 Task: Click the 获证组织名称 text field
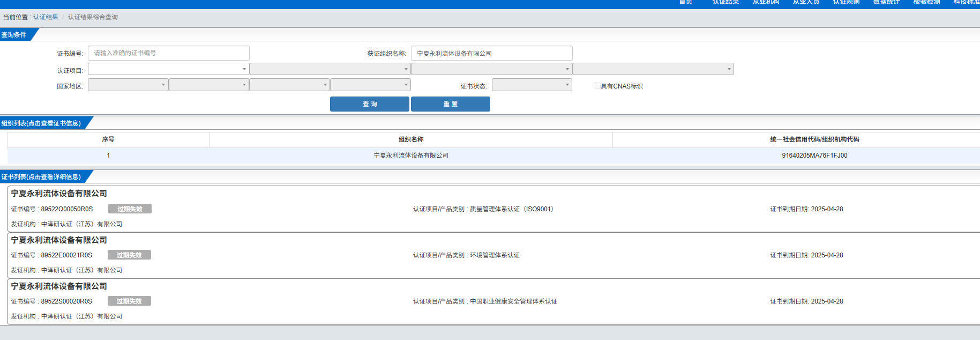pyautogui.click(x=491, y=53)
